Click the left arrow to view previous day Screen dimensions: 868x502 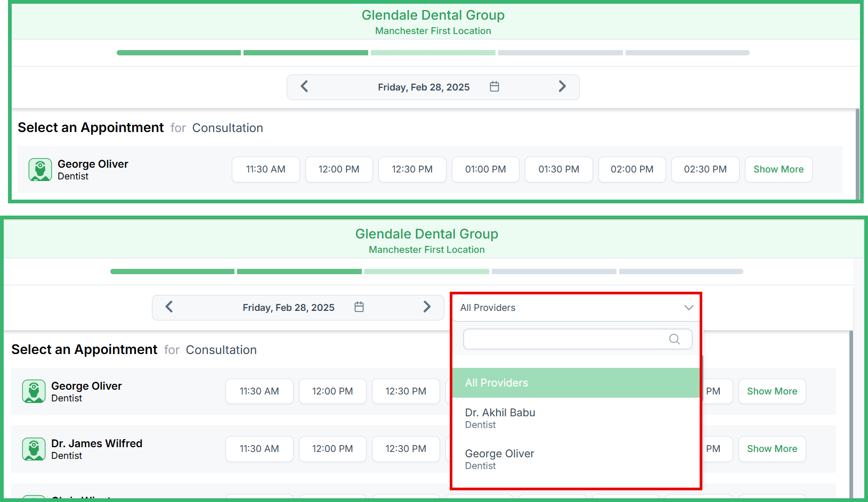pyautogui.click(x=304, y=86)
